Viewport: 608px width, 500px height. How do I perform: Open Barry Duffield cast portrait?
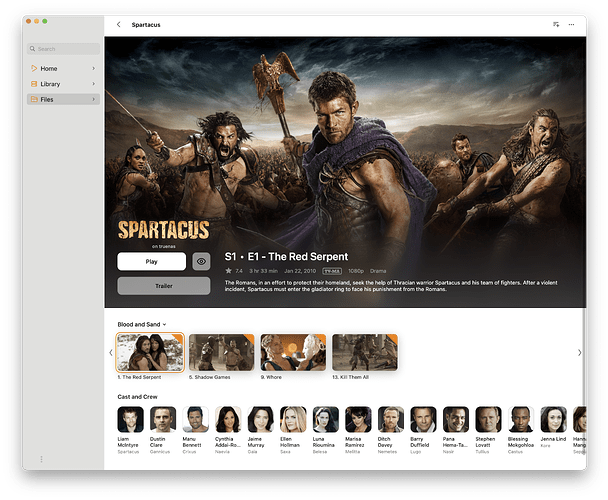pyautogui.click(x=423, y=419)
